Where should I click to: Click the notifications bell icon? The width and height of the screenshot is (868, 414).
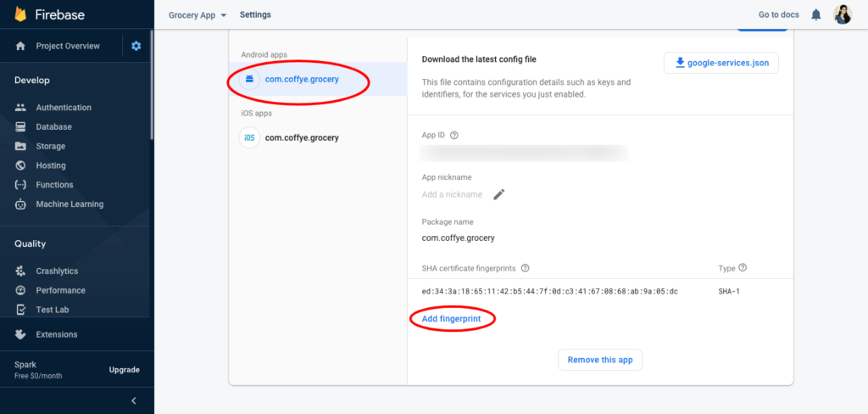pyautogui.click(x=816, y=14)
